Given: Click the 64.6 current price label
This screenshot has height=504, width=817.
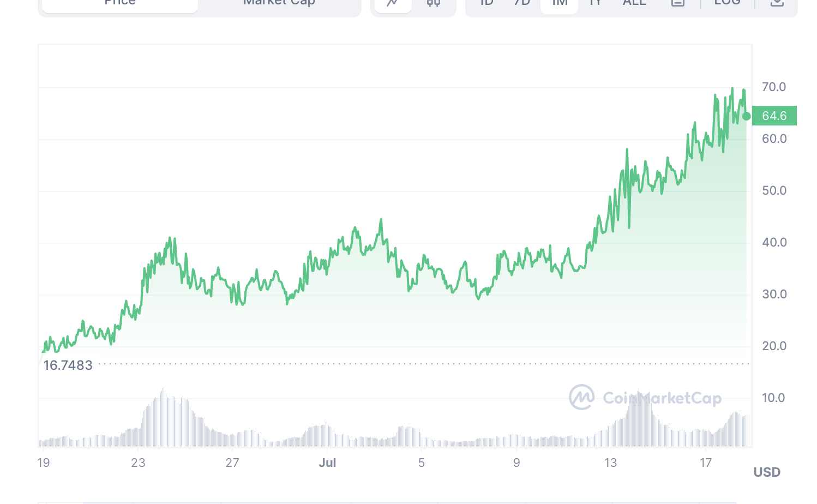Looking at the screenshot, I should tap(774, 116).
